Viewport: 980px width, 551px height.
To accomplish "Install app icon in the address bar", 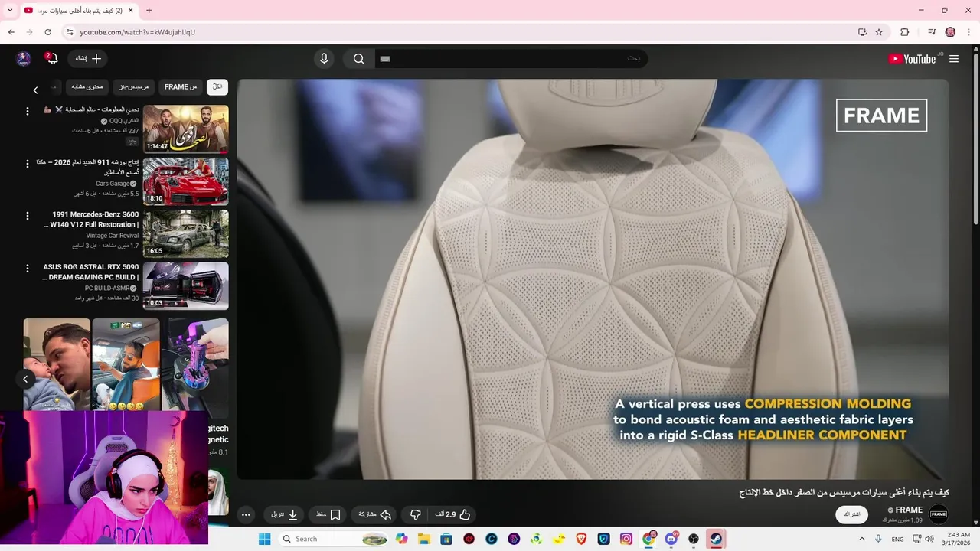I will (862, 32).
